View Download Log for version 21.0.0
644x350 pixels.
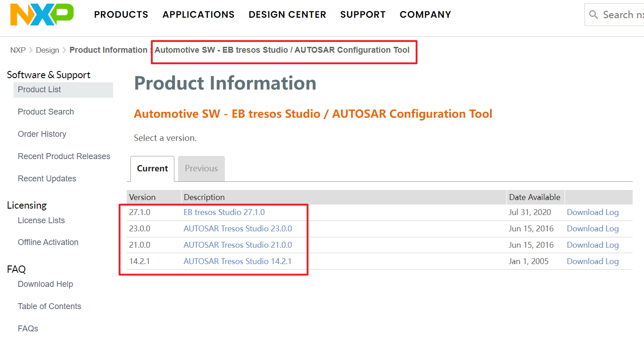tap(593, 245)
